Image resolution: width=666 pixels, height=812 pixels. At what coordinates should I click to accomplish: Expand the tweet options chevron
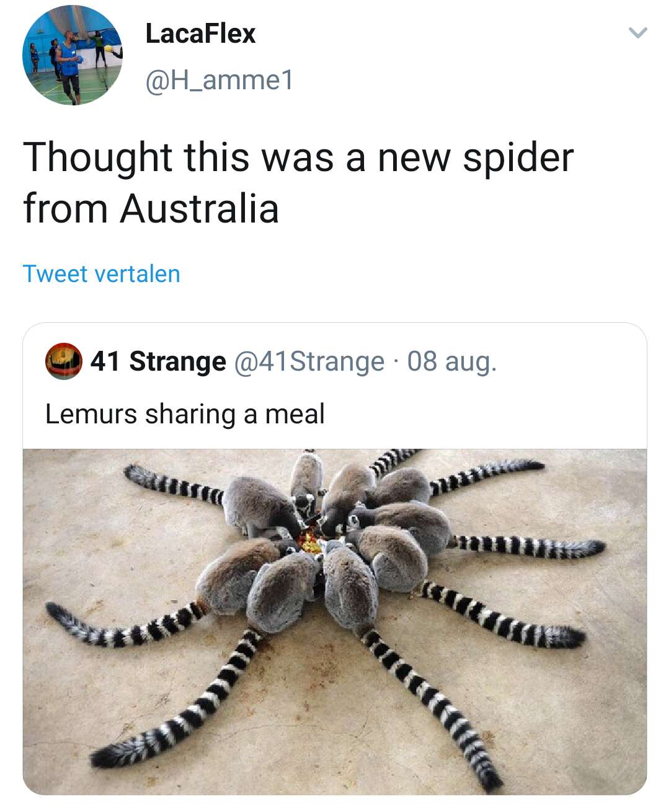pos(637,33)
